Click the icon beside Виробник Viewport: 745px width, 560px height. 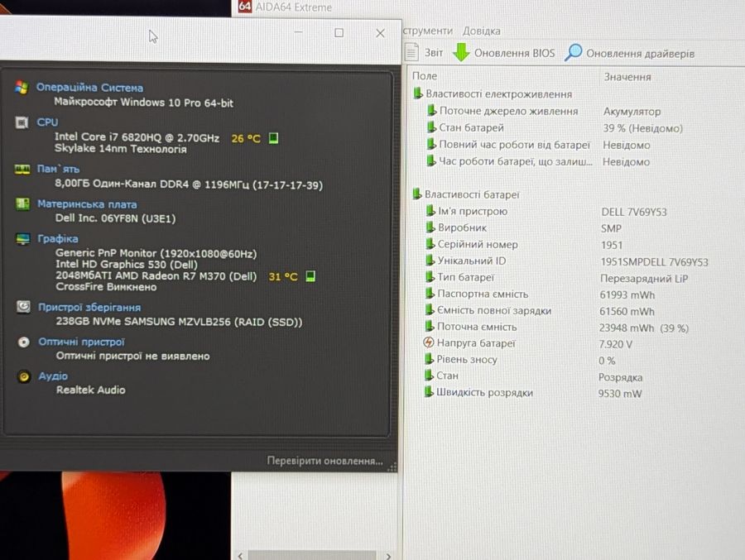point(430,227)
